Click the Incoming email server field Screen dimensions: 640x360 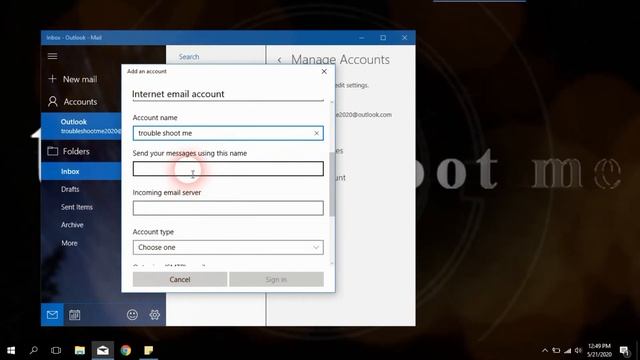(228, 208)
